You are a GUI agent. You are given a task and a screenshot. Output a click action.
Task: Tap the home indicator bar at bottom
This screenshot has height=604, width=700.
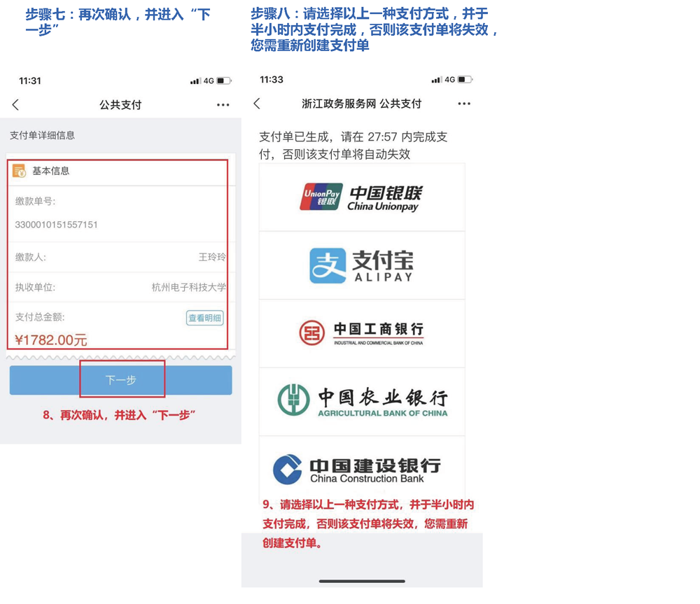(362, 581)
